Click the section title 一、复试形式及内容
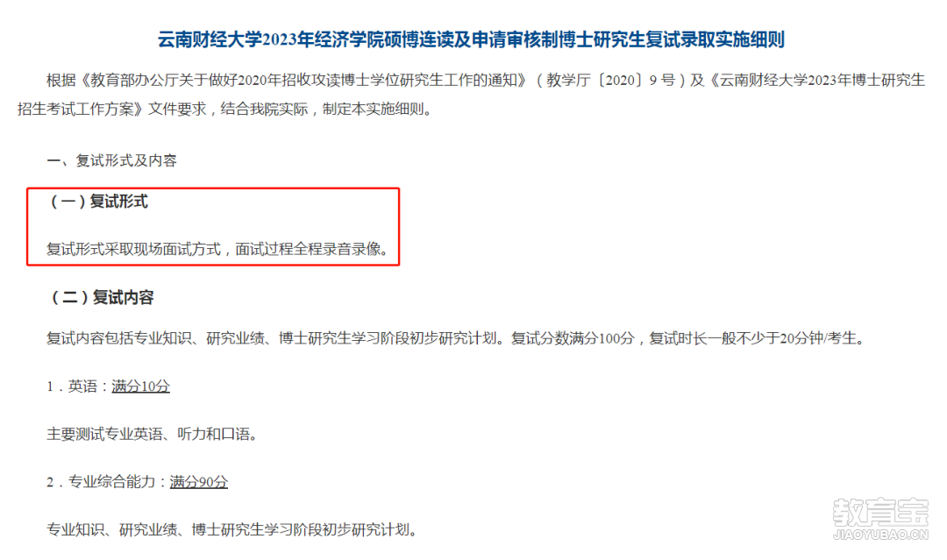The image size is (947, 560). pyautogui.click(x=111, y=160)
